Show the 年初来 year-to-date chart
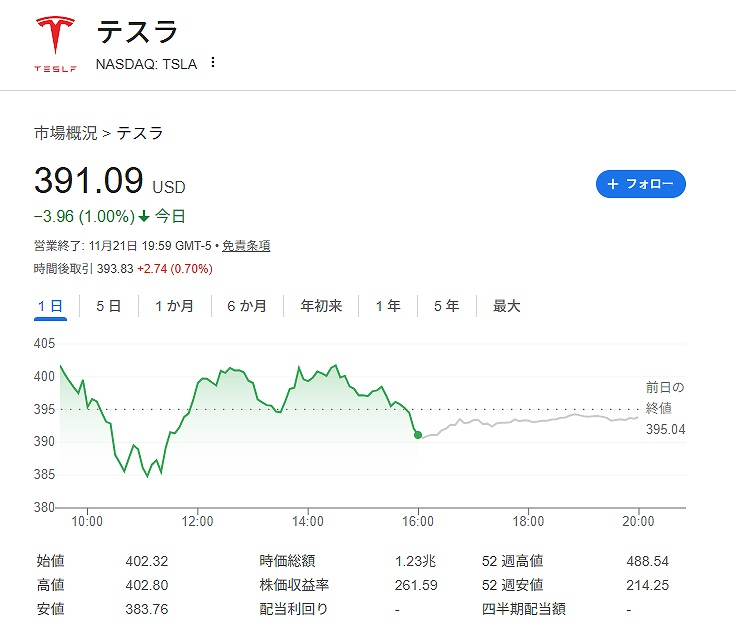Viewport: 736px width, 630px height. click(x=321, y=306)
